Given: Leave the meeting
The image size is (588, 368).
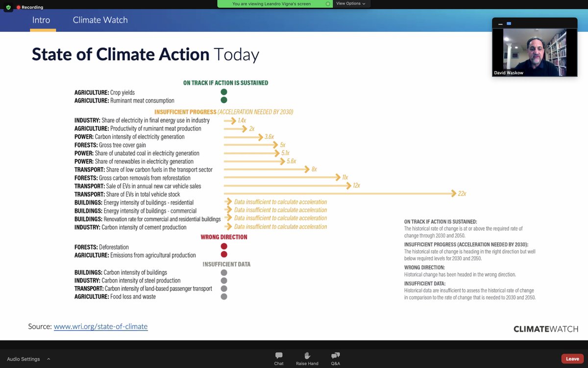Looking at the screenshot, I should coord(572,359).
